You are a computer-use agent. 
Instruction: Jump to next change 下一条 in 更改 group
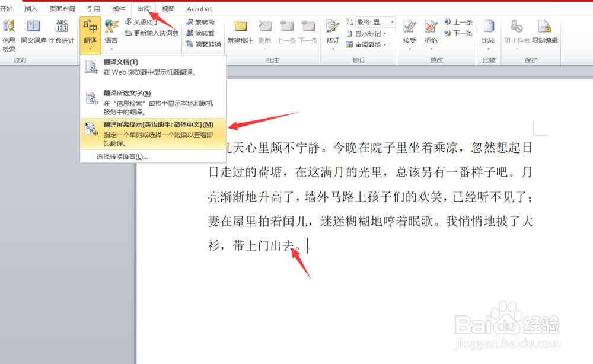pos(458,33)
